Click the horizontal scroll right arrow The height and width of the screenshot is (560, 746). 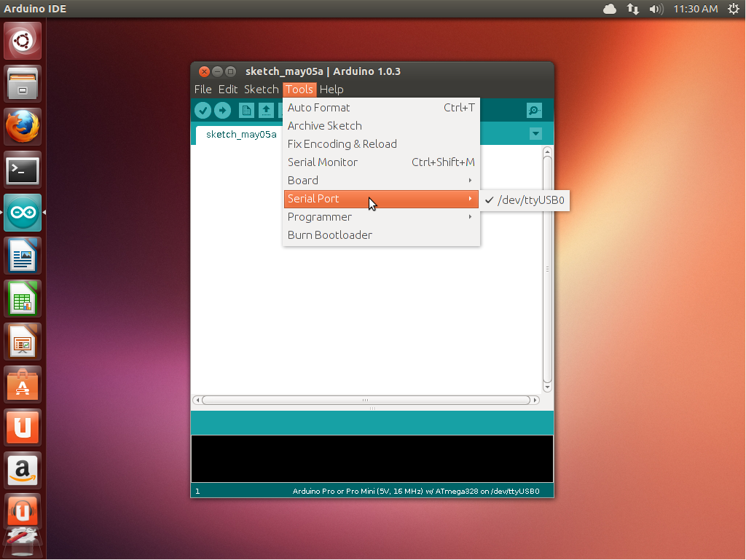pos(535,401)
